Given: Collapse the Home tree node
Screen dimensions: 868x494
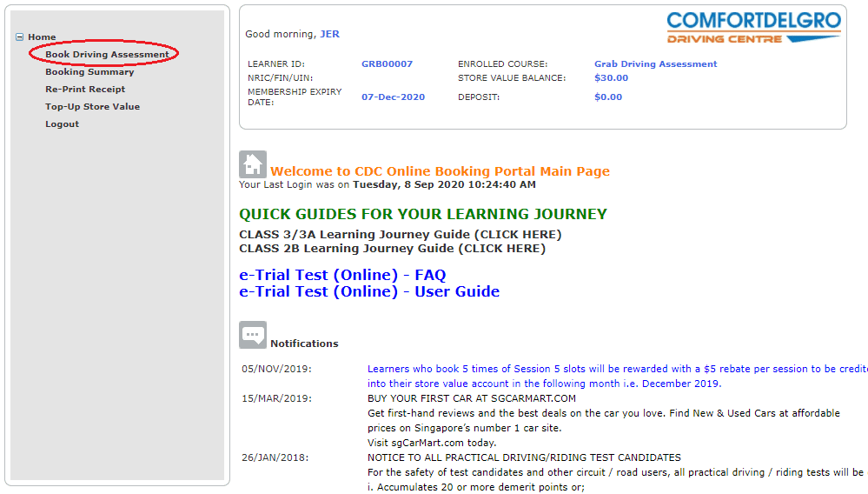Looking at the screenshot, I should tap(19, 37).
